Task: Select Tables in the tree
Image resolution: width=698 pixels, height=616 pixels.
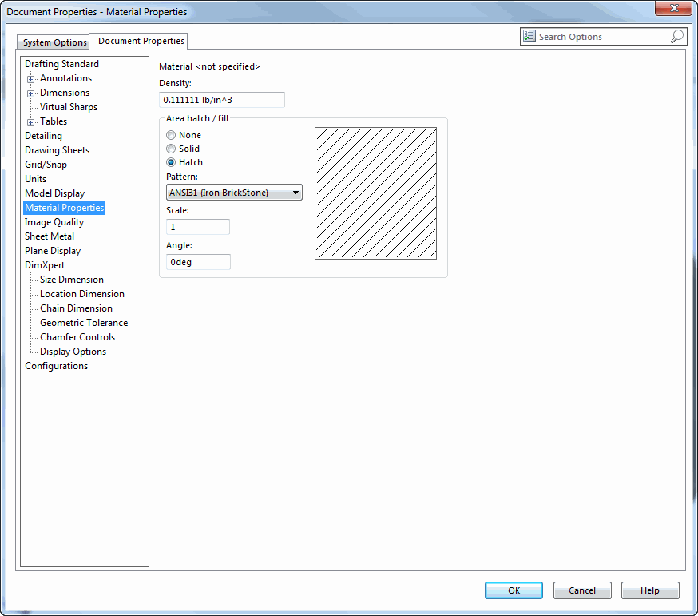Action: pyautogui.click(x=54, y=121)
